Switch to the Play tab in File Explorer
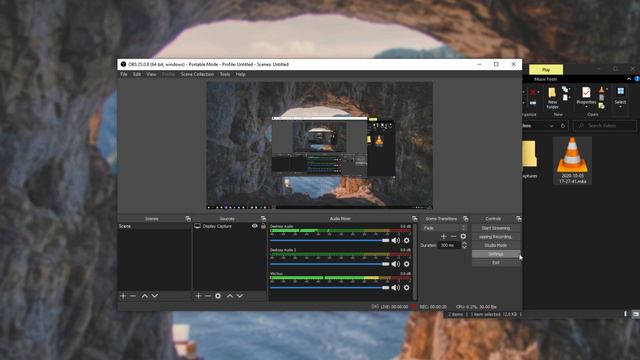Screen dimensions: 640x360 pos(546,70)
